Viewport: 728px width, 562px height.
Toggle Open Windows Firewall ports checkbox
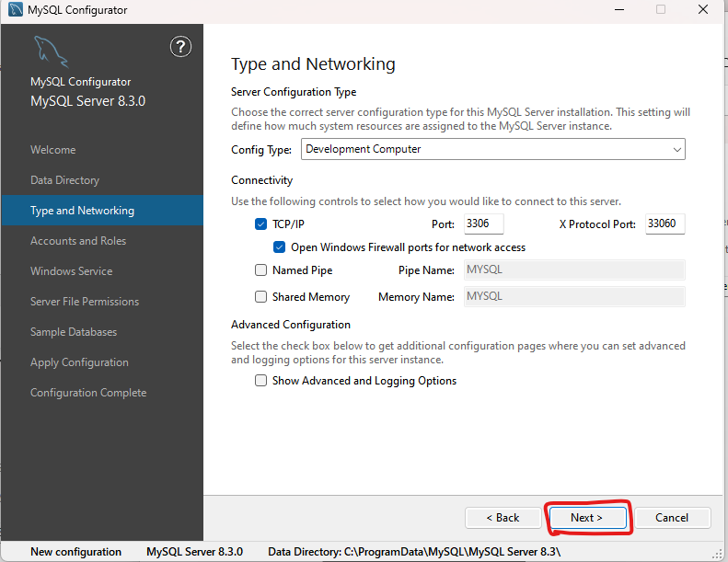tap(279, 247)
